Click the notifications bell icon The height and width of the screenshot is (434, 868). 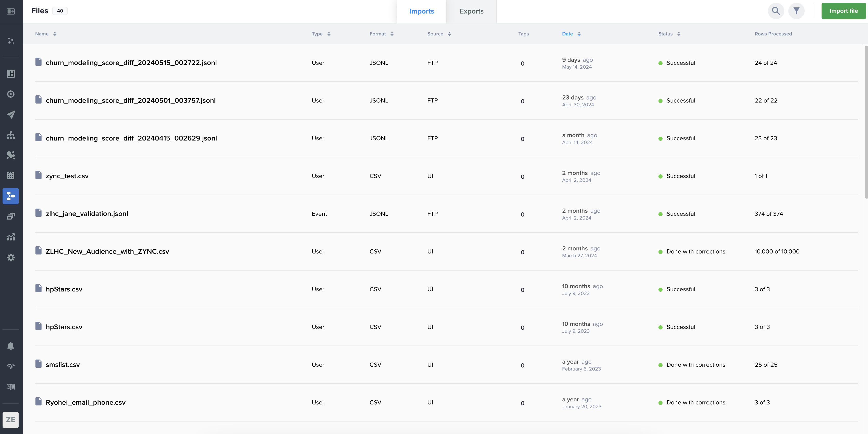pos(11,346)
